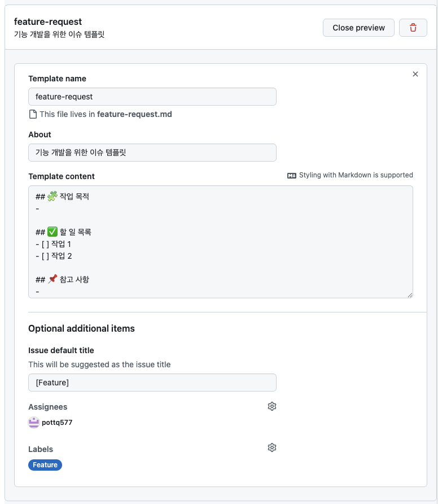Screen dimensions: 438x504
Task: Open Labels settings gear
Action: point(272,447)
